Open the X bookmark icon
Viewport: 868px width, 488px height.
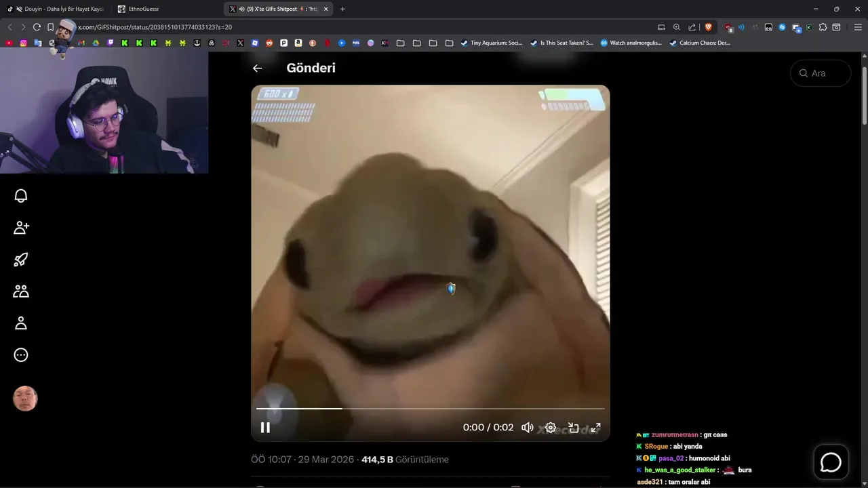point(240,43)
